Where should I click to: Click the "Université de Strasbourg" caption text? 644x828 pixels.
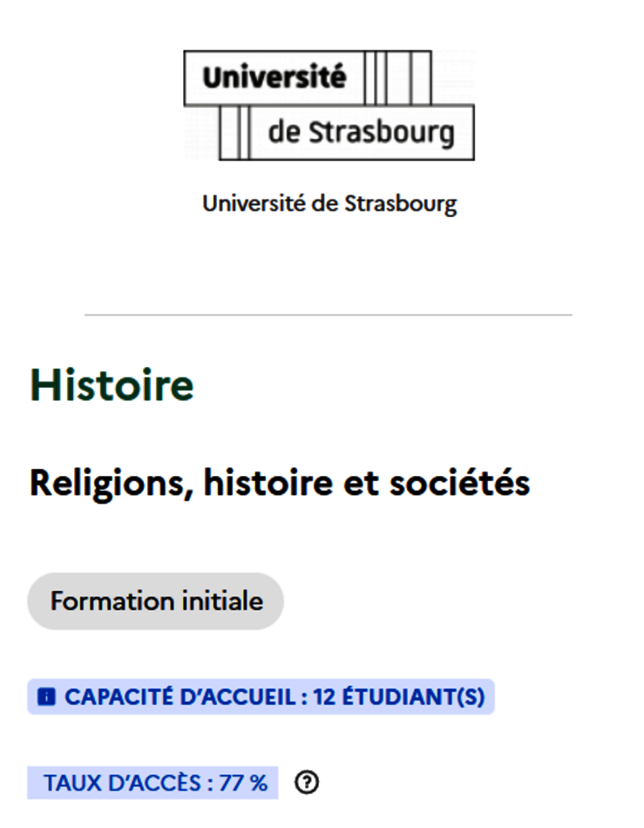click(329, 204)
